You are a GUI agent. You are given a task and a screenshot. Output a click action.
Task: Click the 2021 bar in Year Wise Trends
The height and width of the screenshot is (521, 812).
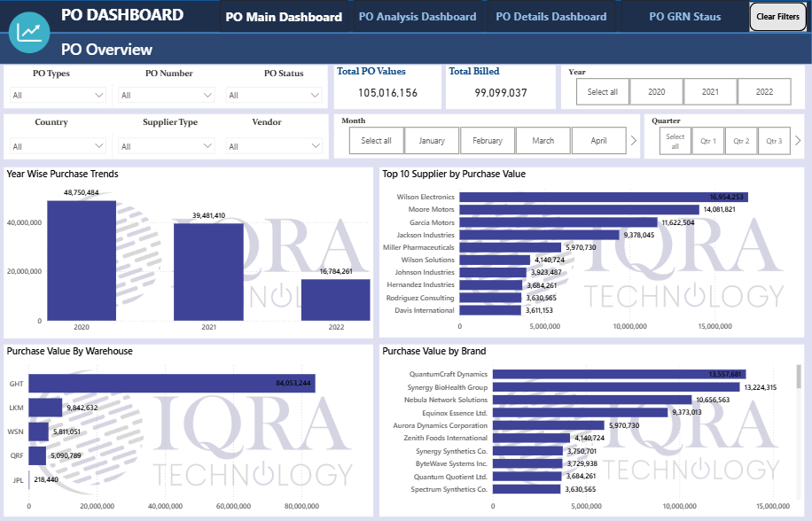click(208, 272)
